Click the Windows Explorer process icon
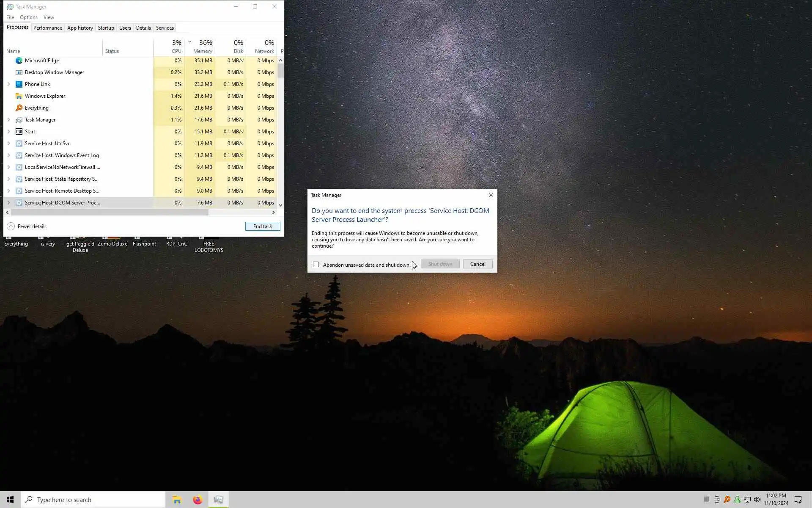The height and width of the screenshot is (508, 812). click(19, 96)
